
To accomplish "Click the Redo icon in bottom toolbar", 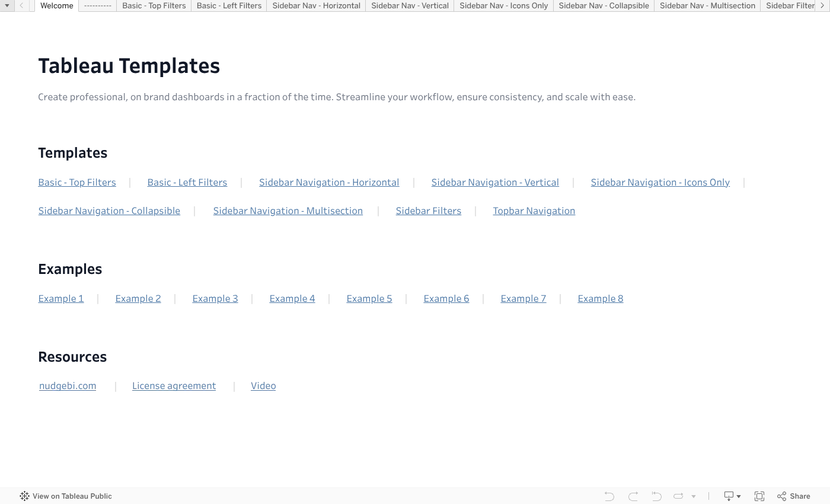I will (x=633, y=496).
